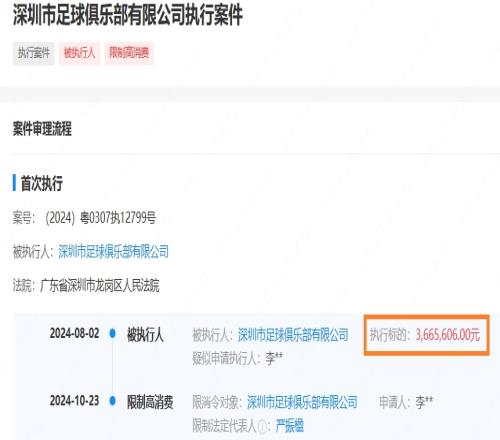
Task: Open the 被执行人 company link in the 2024-08-02 entry
Action: pyautogui.click(x=293, y=335)
